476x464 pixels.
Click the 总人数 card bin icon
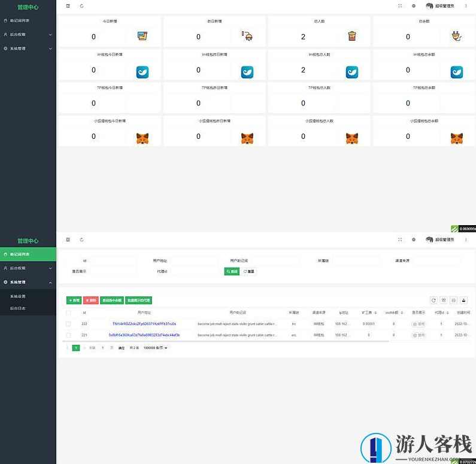click(352, 36)
